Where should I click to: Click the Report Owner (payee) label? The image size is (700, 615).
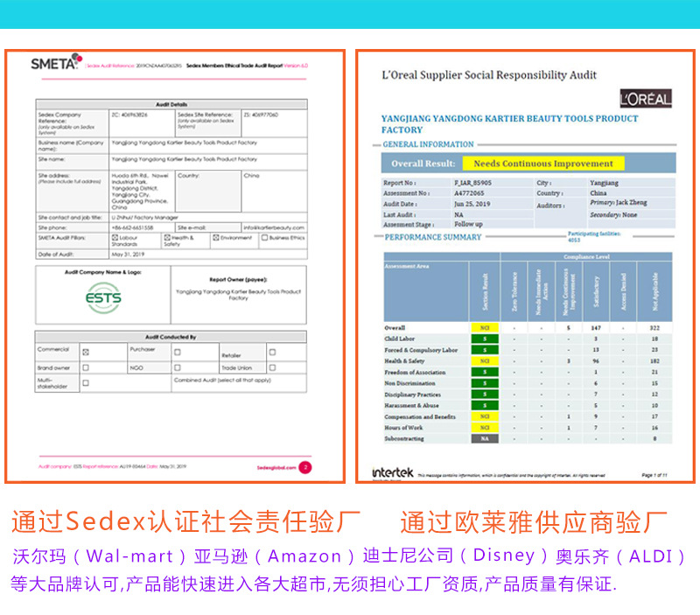[x=238, y=279]
